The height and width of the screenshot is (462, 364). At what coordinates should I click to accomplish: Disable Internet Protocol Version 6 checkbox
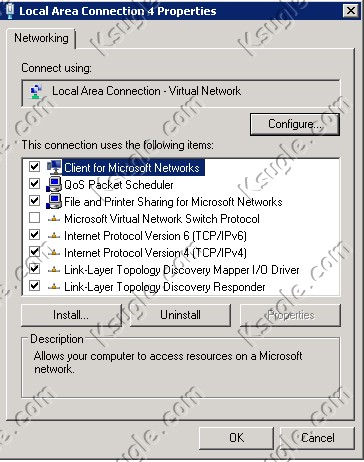pyautogui.click(x=34, y=235)
